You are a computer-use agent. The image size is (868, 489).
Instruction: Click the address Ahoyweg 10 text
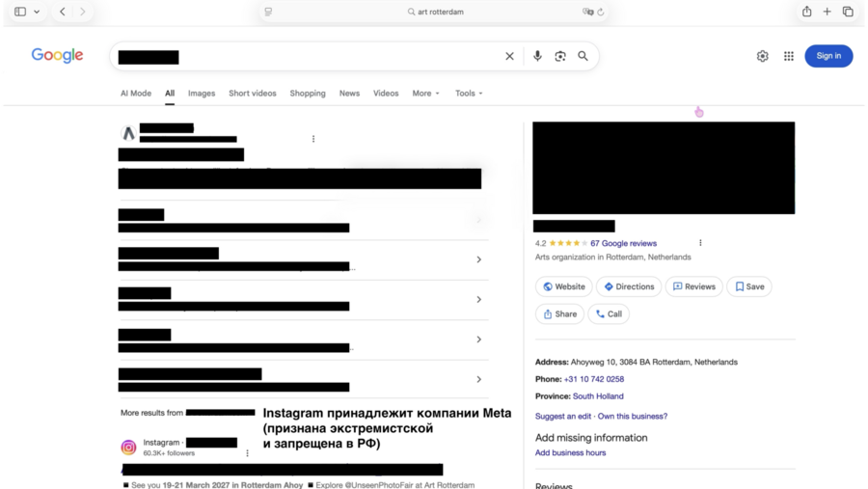coord(654,363)
